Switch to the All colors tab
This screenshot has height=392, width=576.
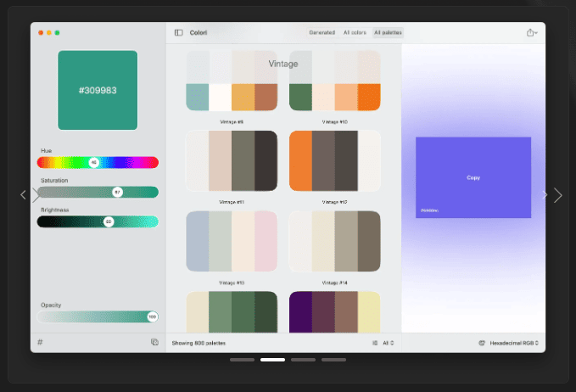click(x=355, y=33)
